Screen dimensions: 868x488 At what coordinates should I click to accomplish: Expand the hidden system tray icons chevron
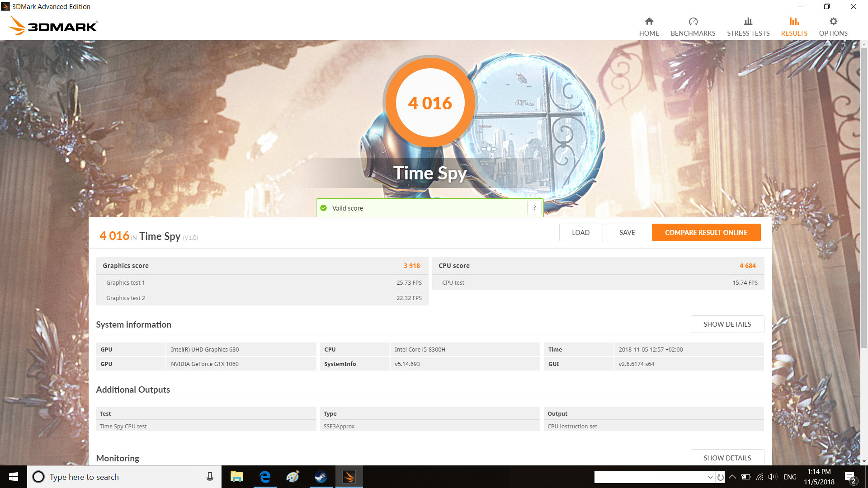732,477
